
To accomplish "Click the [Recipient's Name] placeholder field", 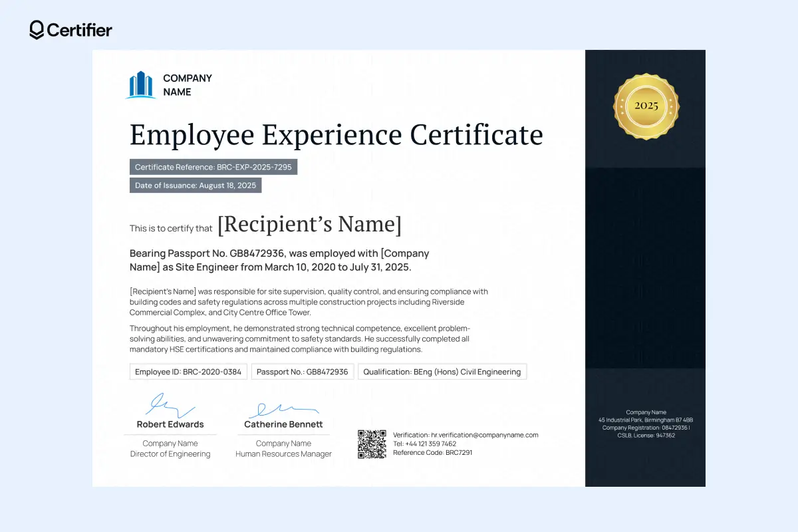I will (309, 224).
